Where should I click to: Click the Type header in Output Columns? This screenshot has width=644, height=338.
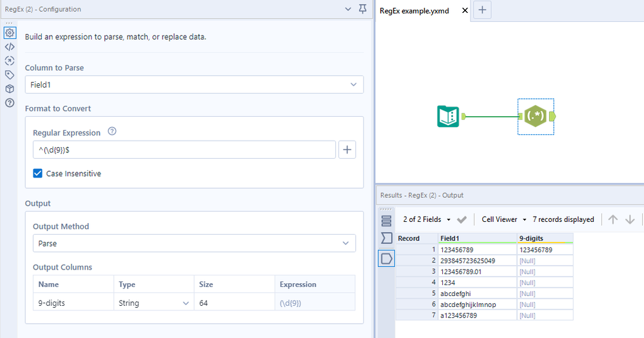(153, 284)
